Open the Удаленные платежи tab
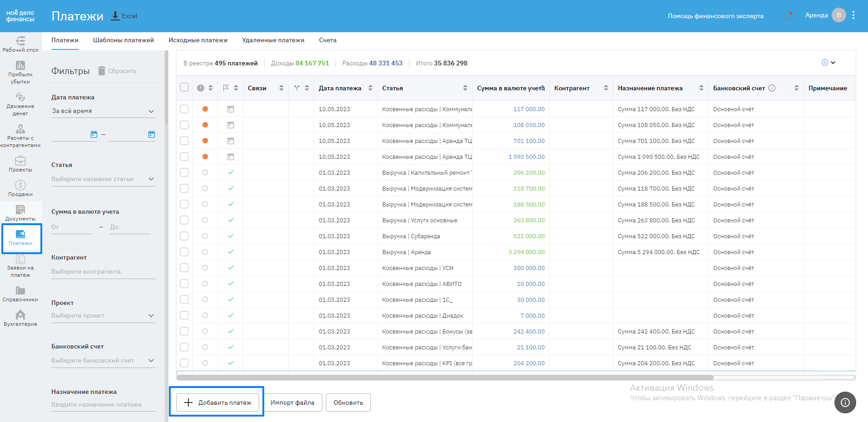The height and width of the screenshot is (422, 868). click(x=273, y=40)
